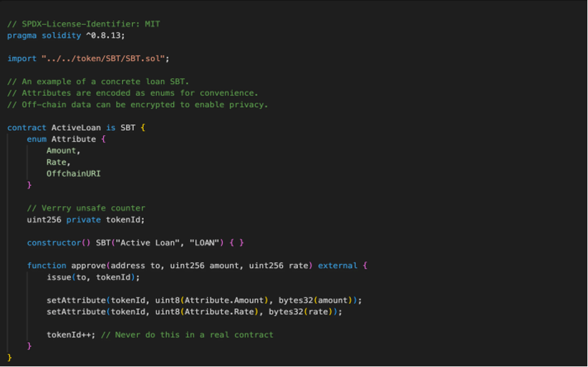Screen dimensions: 588x367
Task: Select the OffchainURI enum member
Action: coord(73,173)
